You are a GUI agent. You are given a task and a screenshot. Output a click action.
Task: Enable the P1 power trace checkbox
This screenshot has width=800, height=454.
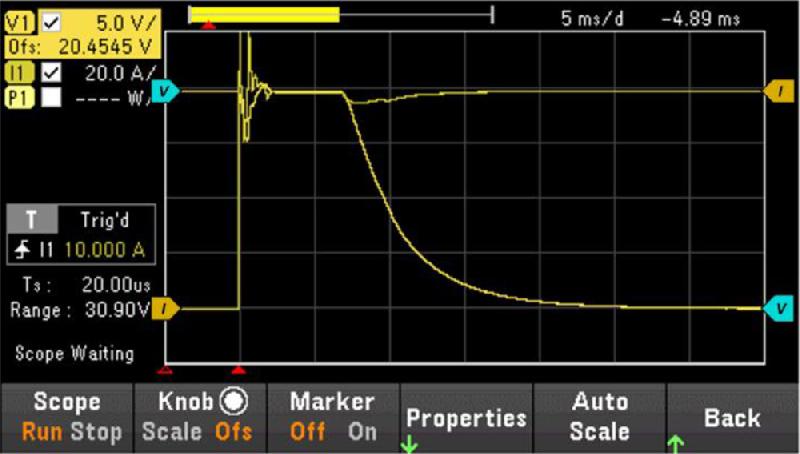(50, 98)
